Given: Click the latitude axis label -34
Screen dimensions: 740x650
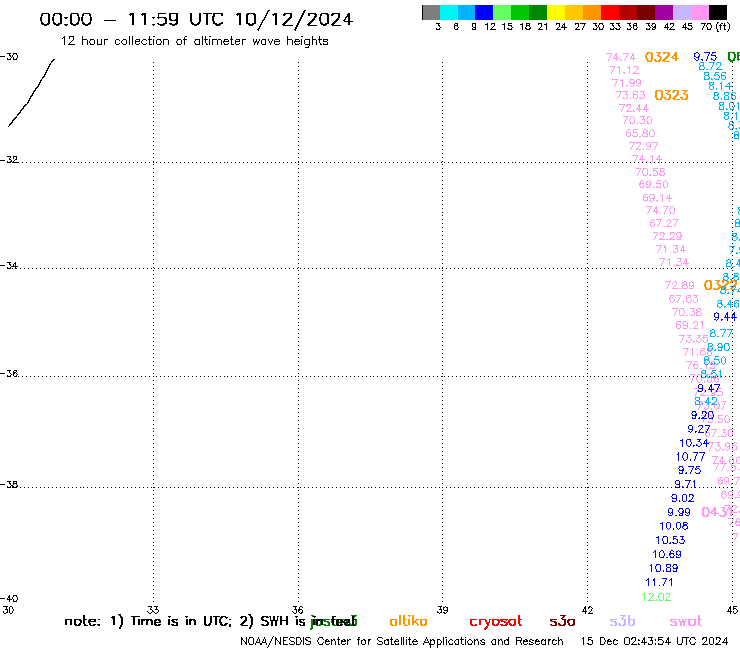Looking at the screenshot, I should coord(9,266).
